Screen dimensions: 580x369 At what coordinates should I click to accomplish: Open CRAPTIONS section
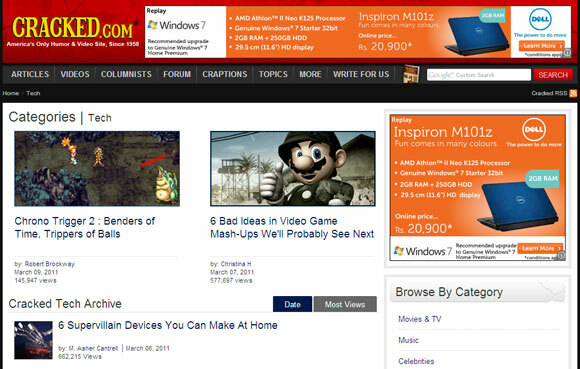(x=225, y=74)
